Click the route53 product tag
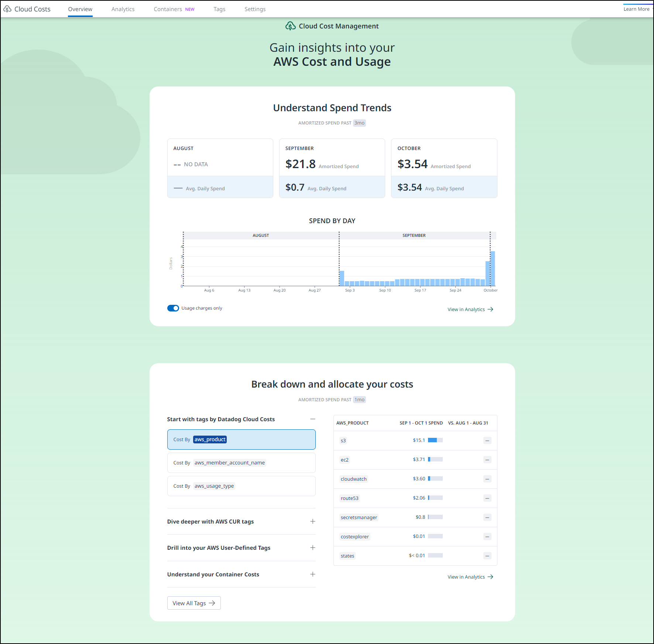Screen dimensions: 654x644 [350, 498]
